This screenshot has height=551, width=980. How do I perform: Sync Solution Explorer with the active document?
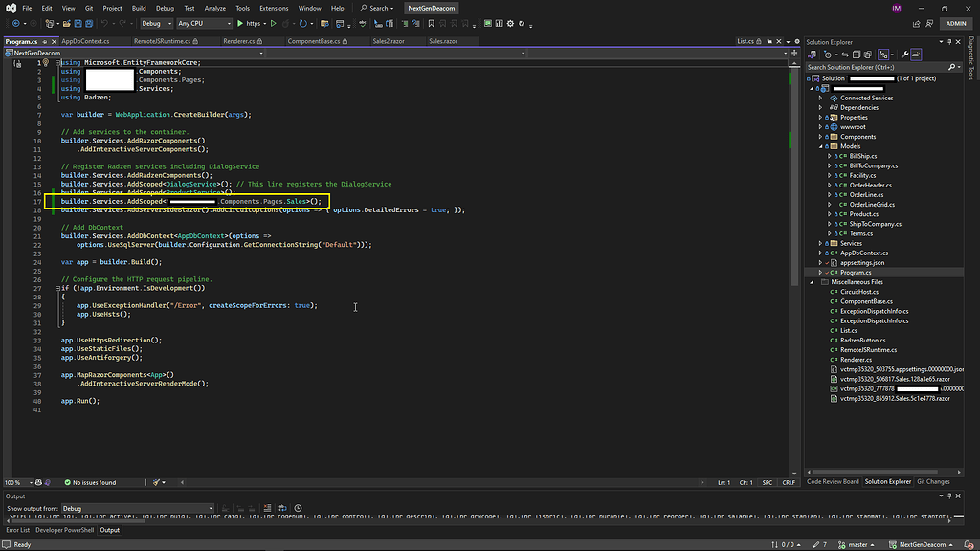coord(845,55)
